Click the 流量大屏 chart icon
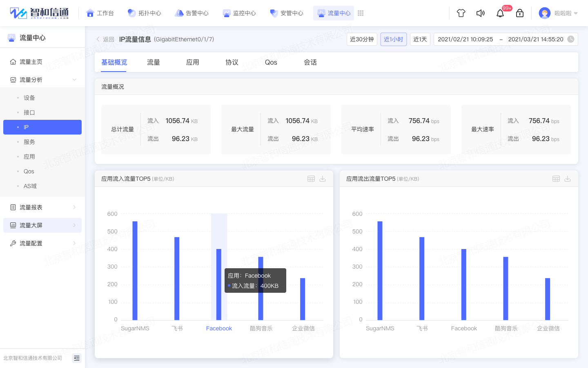 13,225
